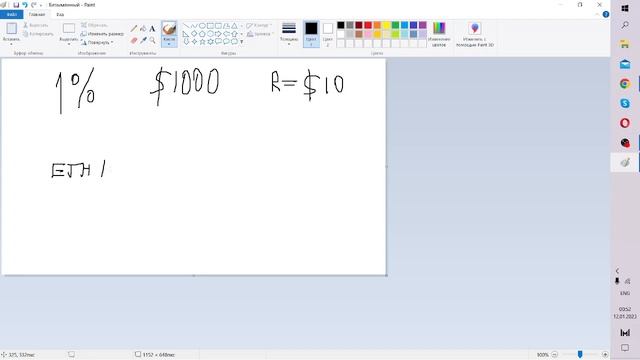The width and height of the screenshot is (640, 360).
Task: Select the Right arrow shape
Action: (218, 34)
